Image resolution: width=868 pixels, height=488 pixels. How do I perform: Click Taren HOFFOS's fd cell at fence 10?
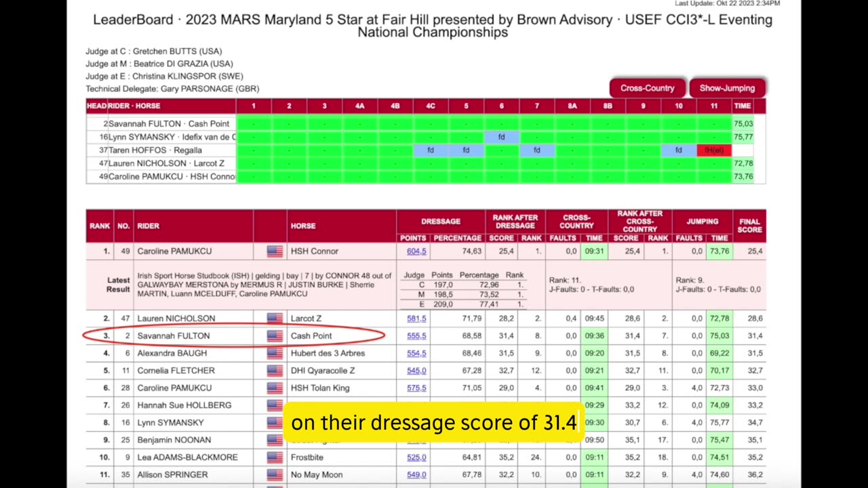coord(679,150)
